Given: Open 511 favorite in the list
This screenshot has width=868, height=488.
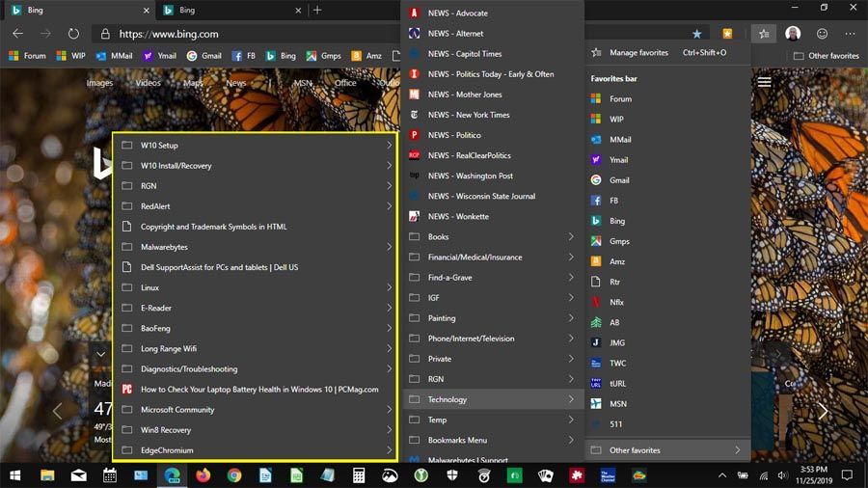Looking at the screenshot, I should click(667, 424).
